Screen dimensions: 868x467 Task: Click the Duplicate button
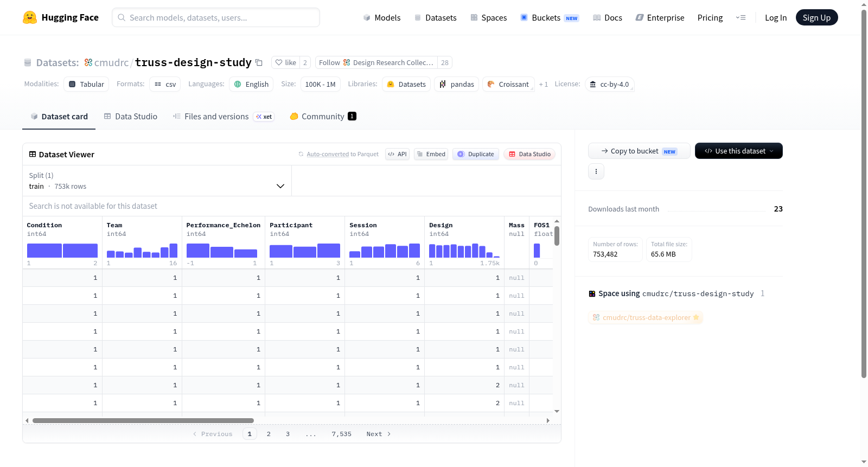pos(476,154)
